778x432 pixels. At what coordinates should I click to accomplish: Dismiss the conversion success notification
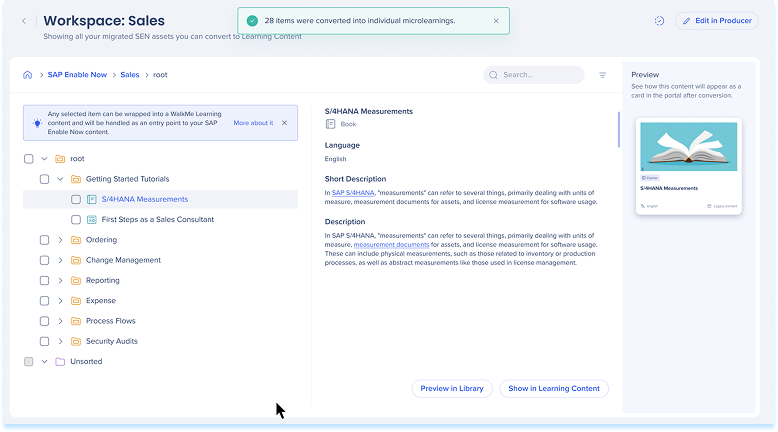(x=496, y=20)
